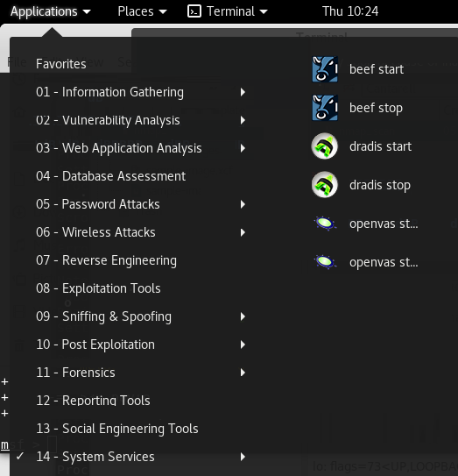Image resolution: width=458 pixels, height=476 pixels.
Task: Click the beef stop bull icon
Action: click(x=325, y=108)
